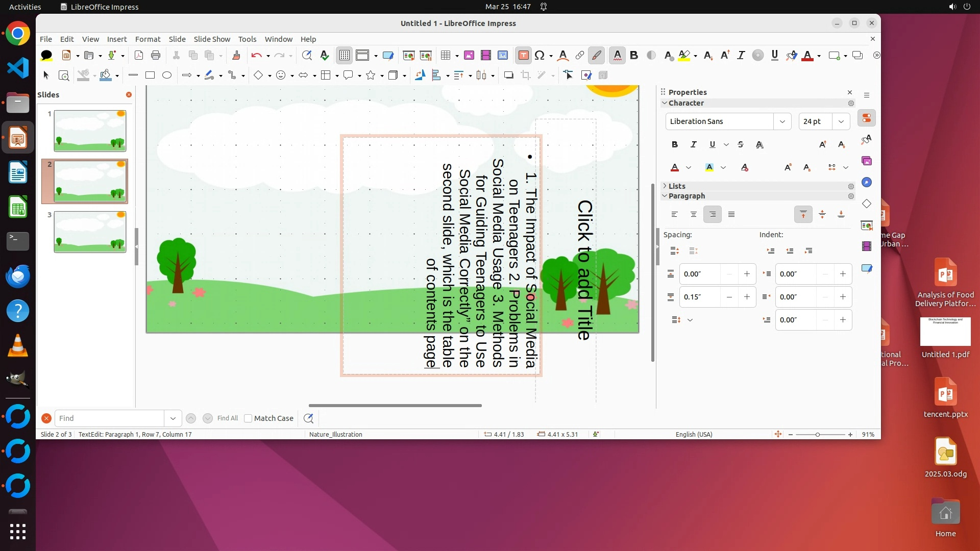Expand the Lists section in Properties
Screen dimensions: 980x551
click(677, 186)
